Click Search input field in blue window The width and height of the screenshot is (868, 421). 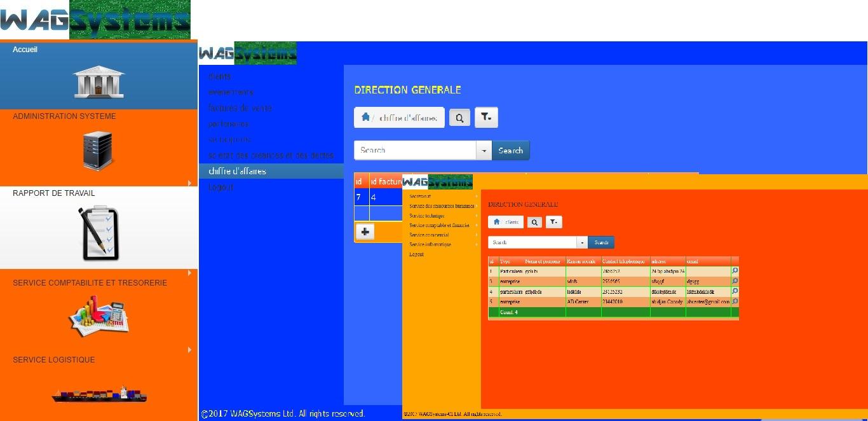click(415, 151)
